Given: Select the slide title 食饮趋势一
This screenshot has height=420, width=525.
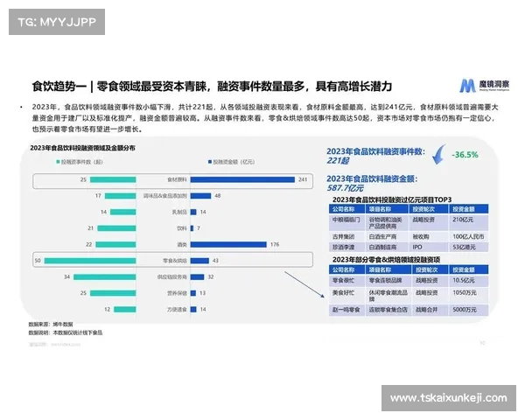Looking at the screenshot, I should coord(59,86).
